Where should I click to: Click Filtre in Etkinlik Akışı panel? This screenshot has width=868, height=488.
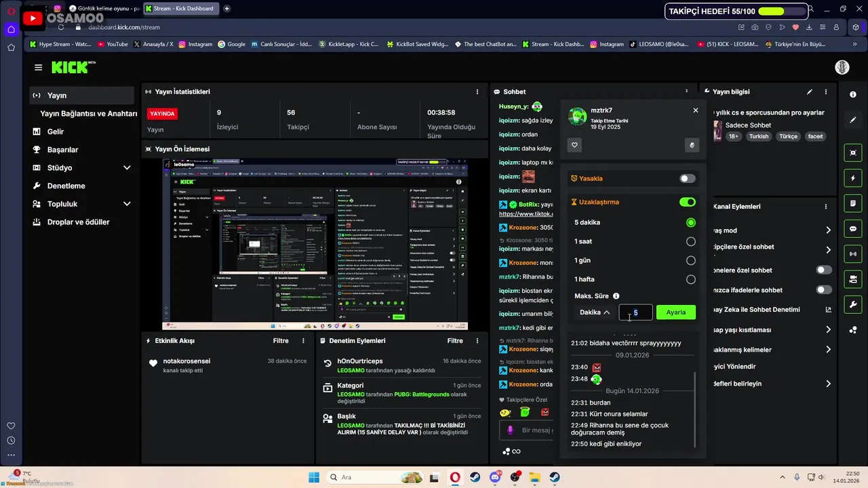(x=281, y=341)
